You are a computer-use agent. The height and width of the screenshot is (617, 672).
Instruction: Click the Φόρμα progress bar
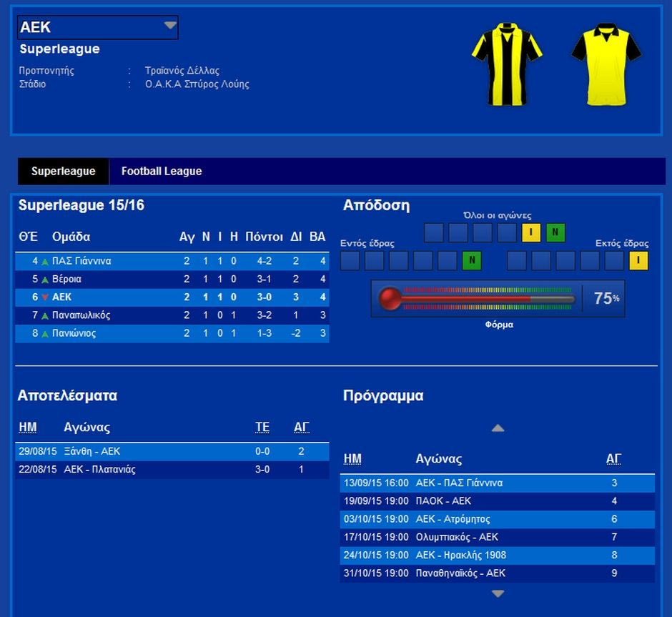click(x=486, y=298)
